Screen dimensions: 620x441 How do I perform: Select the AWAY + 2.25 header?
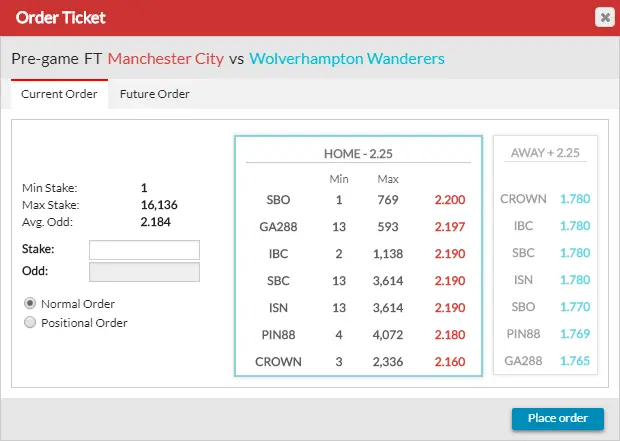point(545,153)
